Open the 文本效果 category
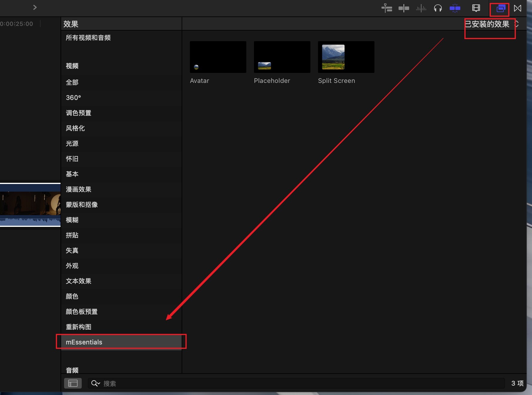The height and width of the screenshot is (395, 532). click(x=121, y=281)
